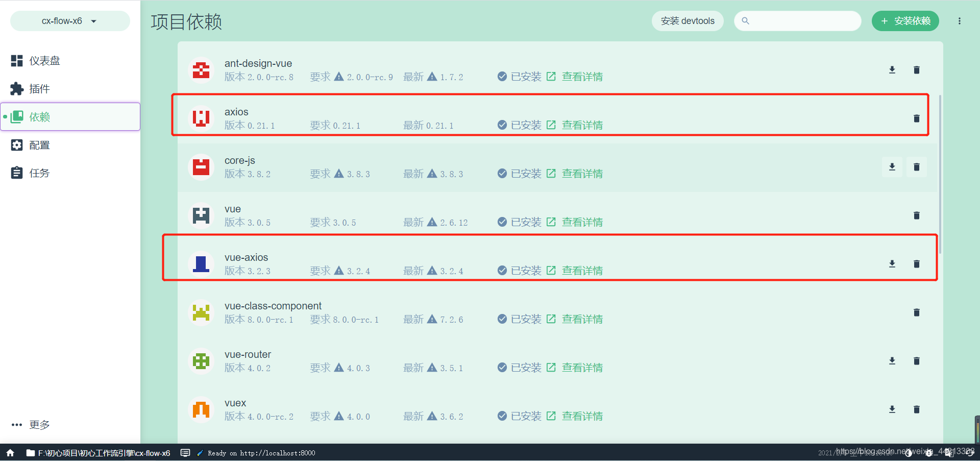The height and width of the screenshot is (461, 980).
Task: View details link for axios
Action: 575,125
